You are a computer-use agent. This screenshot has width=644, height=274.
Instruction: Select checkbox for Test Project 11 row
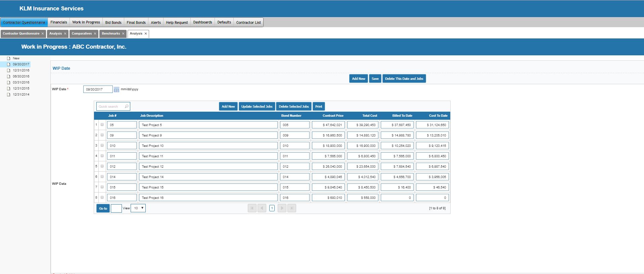[102, 156]
